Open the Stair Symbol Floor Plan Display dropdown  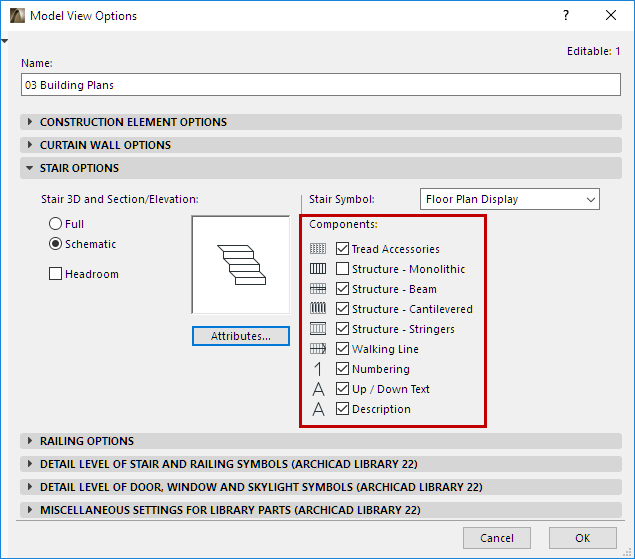click(x=510, y=199)
